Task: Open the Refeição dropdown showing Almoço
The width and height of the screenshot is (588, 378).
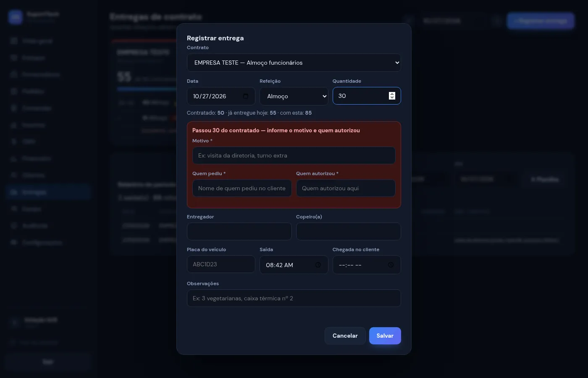Action: coord(294,96)
